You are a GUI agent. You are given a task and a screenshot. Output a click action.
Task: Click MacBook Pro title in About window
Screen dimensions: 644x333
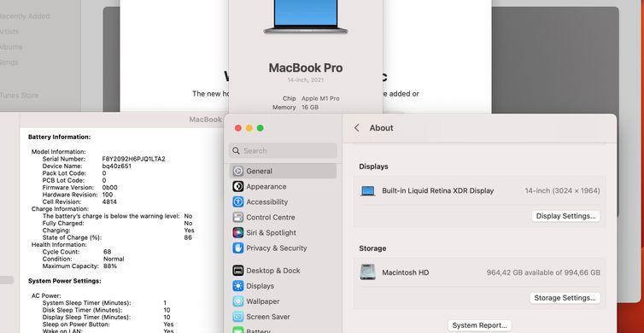[x=306, y=67]
